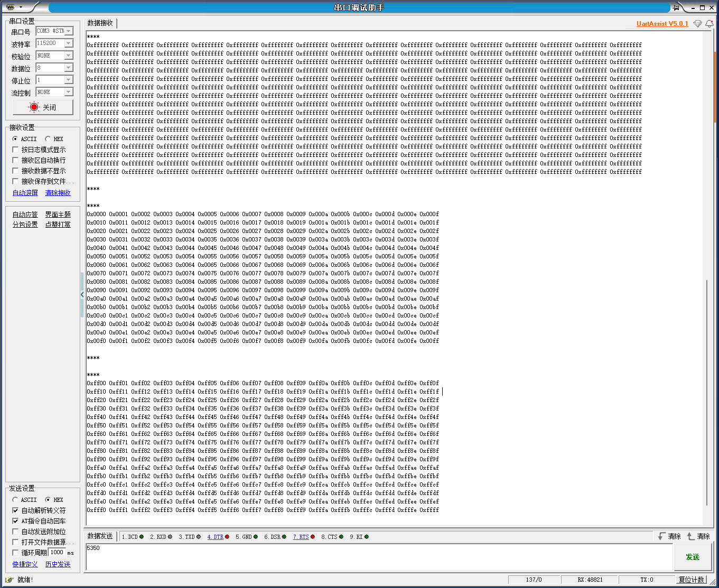Open the UartAssist V5.0.1 link

pos(662,24)
